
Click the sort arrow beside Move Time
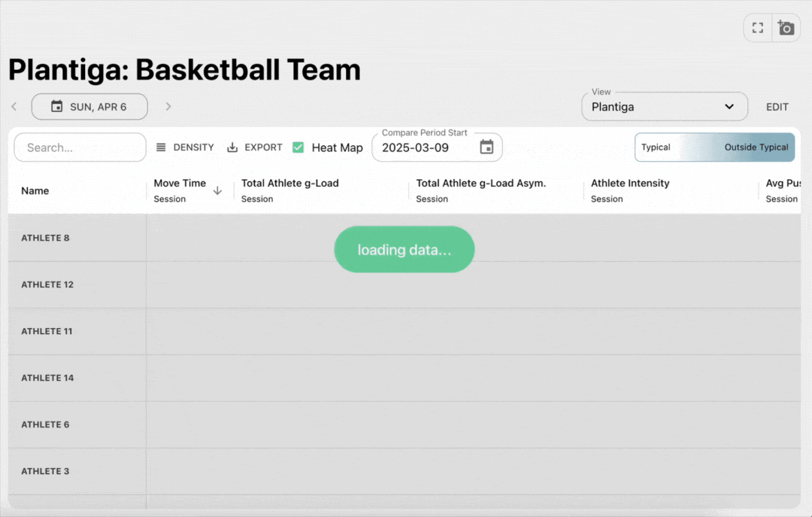pyautogui.click(x=217, y=191)
